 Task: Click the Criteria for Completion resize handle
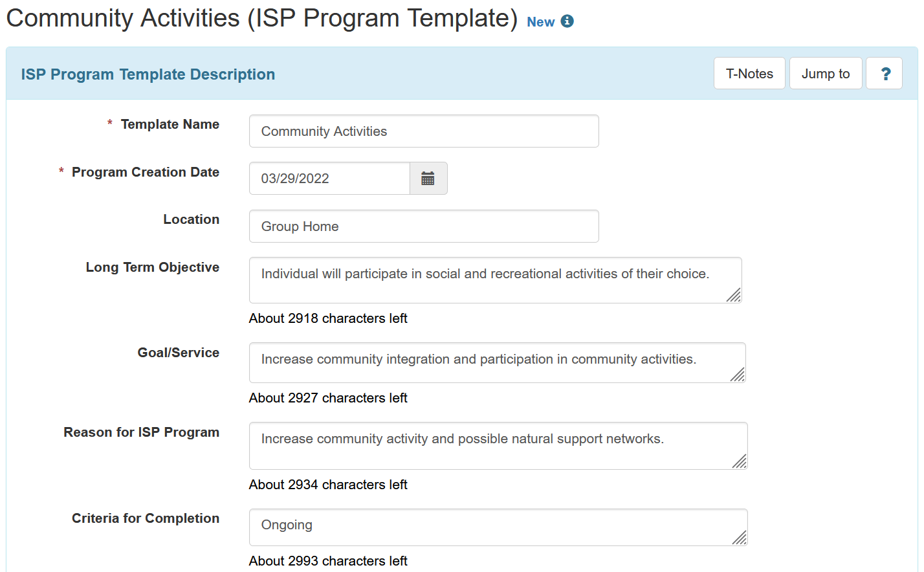[740, 538]
